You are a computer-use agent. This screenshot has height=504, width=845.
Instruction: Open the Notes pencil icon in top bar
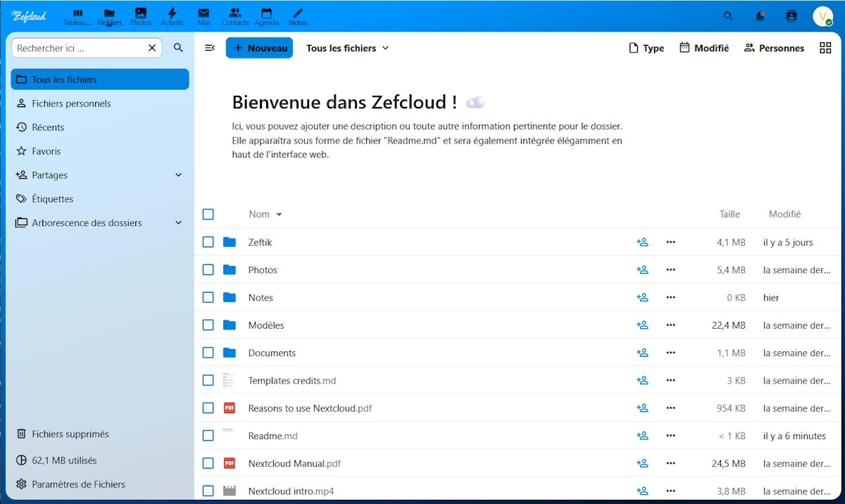[x=298, y=17]
